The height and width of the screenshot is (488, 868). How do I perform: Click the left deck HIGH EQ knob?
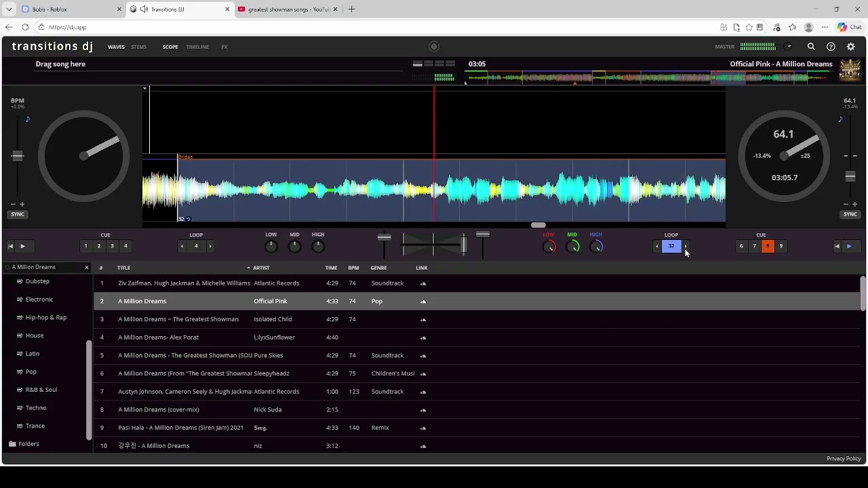coord(318,247)
